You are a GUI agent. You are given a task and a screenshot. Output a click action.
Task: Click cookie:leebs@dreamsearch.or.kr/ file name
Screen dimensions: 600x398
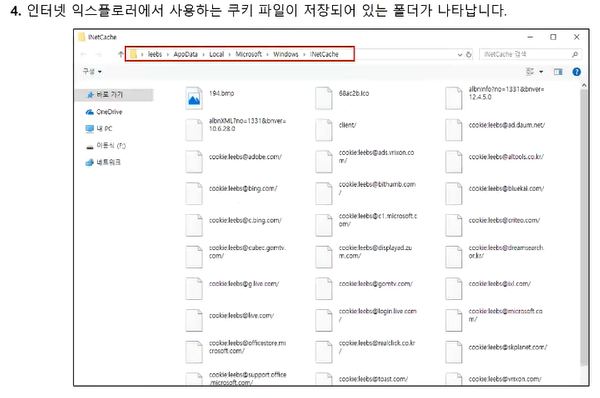[x=506, y=252]
